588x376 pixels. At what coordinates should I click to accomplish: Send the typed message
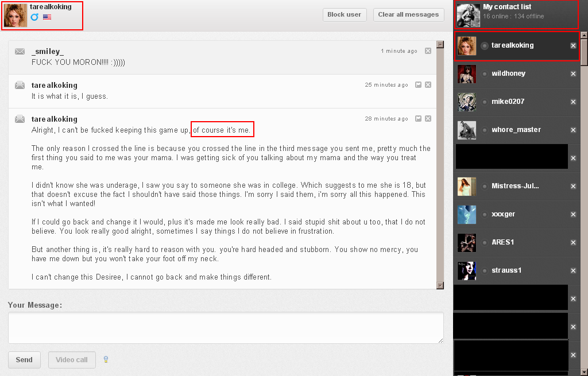(x=24, y=360)
